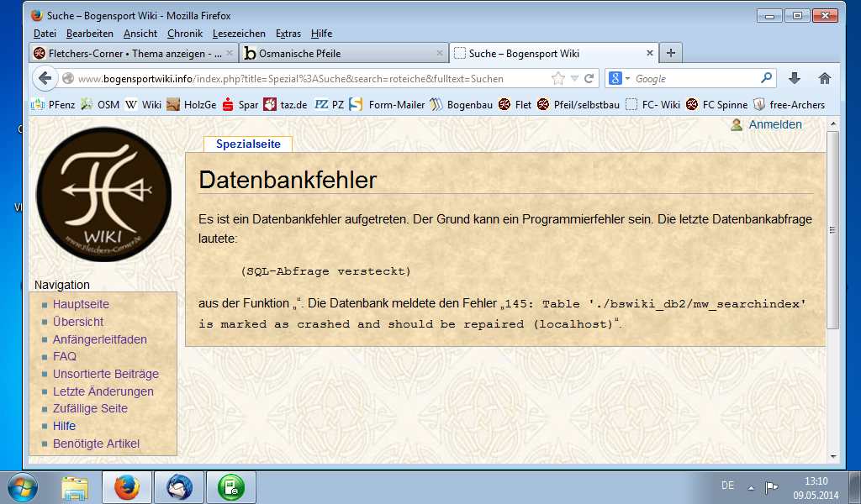Viewport: 861px width, 504px height.
Task: Show hidden system tray icons
Action: click(750, 488)
